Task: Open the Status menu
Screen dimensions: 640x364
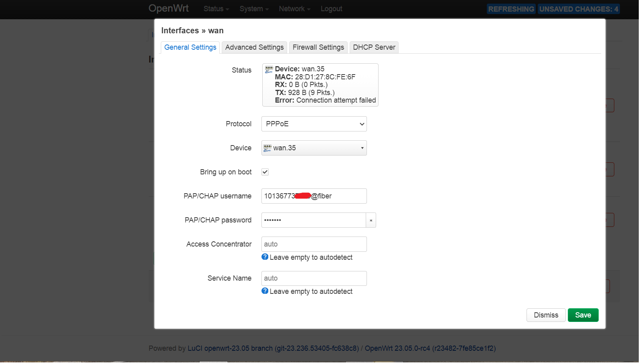Action: pyautogui.click(x=217, y=9)
